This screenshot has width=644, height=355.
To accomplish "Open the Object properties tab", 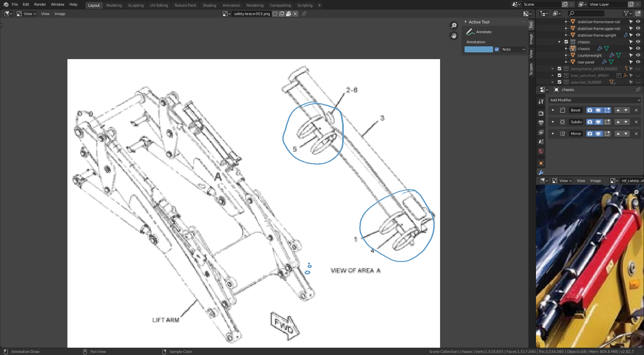I will (x=541, y=163).
